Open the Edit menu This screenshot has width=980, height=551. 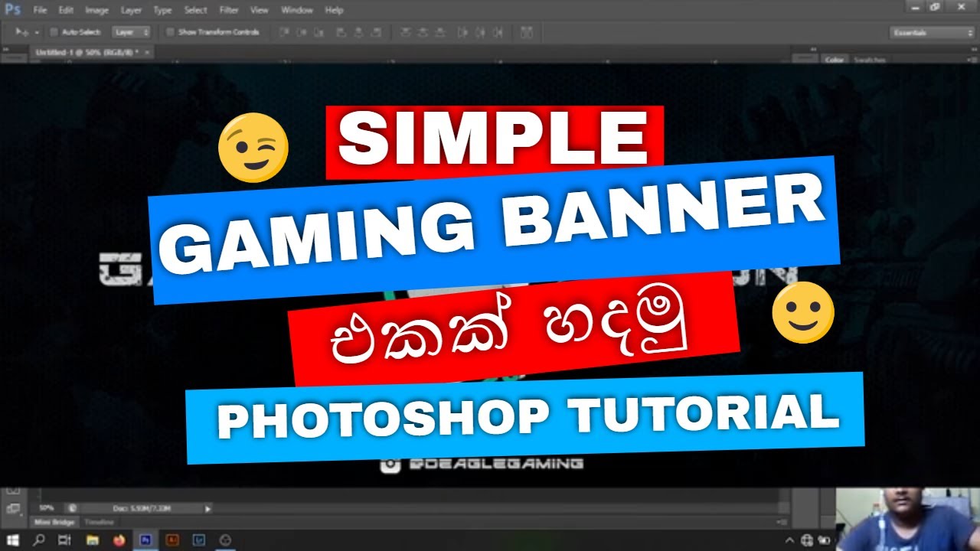point(66,10)
